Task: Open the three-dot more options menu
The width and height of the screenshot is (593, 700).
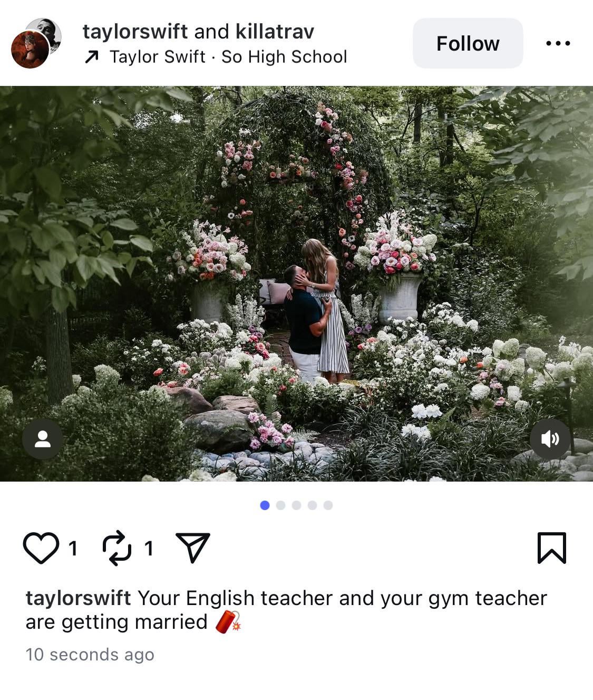Action: click(x=558, y=43)
